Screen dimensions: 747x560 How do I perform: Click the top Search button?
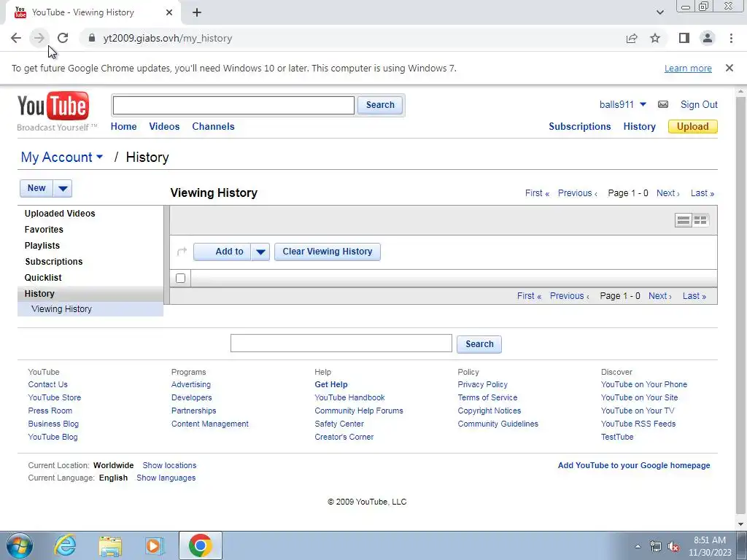pyautogui.click(x=380, y=105)
